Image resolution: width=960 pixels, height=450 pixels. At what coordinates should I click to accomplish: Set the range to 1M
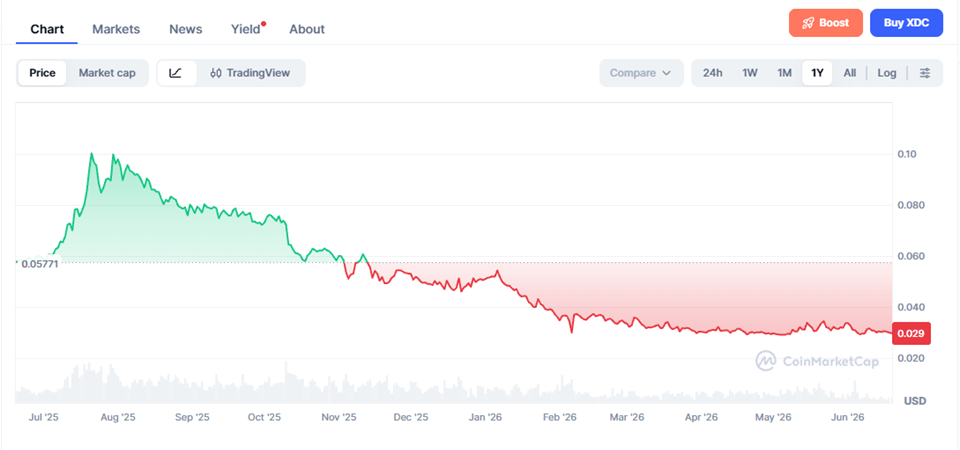coord(784,73)
